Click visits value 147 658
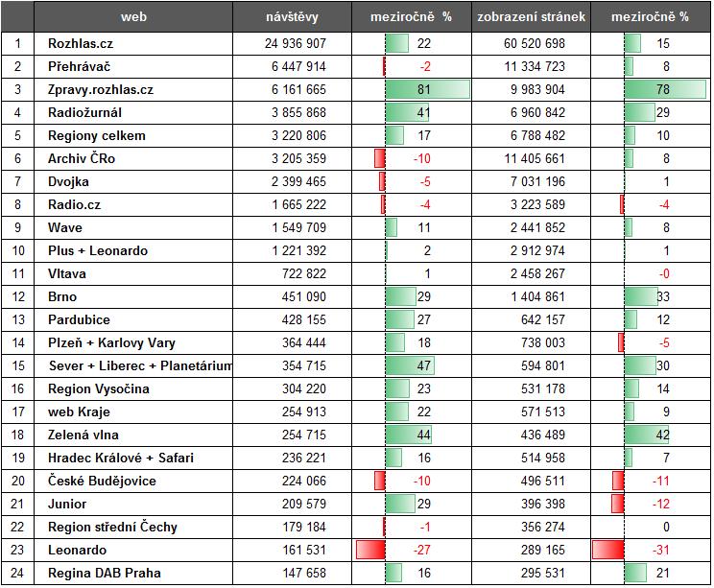The height and width of the screenshot is (588, 714). 304,573
